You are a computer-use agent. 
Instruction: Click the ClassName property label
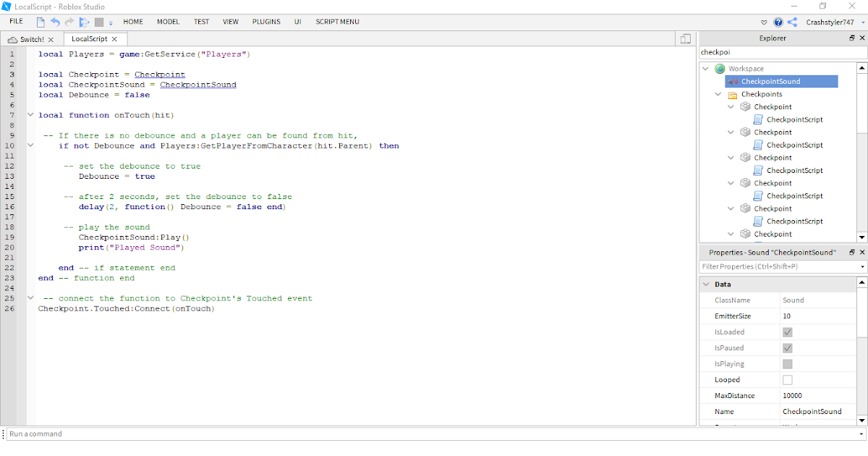732,300
